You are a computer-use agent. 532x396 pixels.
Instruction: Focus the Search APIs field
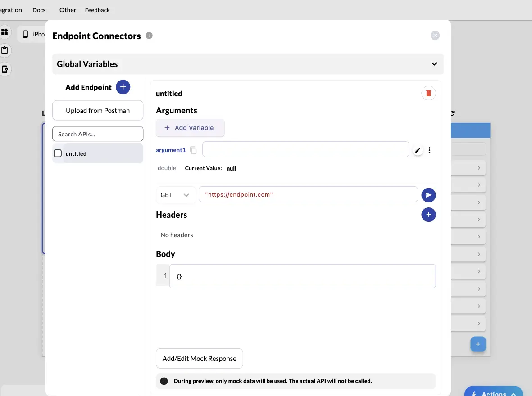tap(98, 134)
